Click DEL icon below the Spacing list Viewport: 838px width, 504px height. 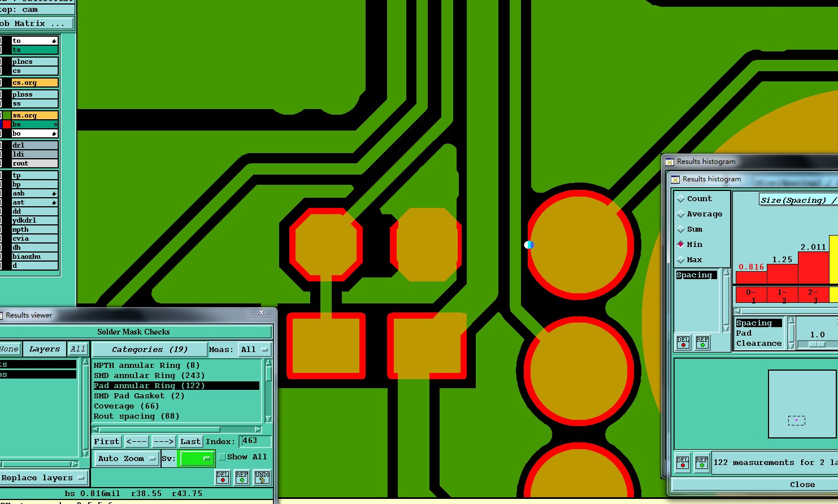683,343
